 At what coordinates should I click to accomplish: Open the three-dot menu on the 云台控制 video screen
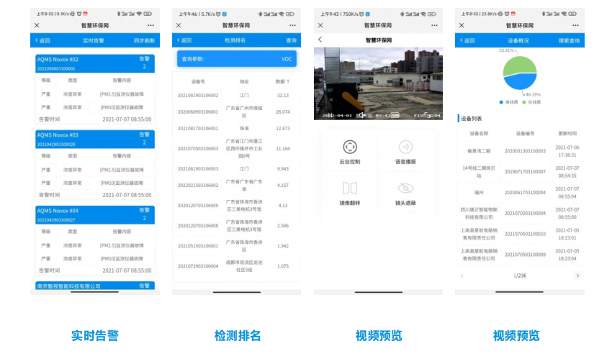click(434, 25)
